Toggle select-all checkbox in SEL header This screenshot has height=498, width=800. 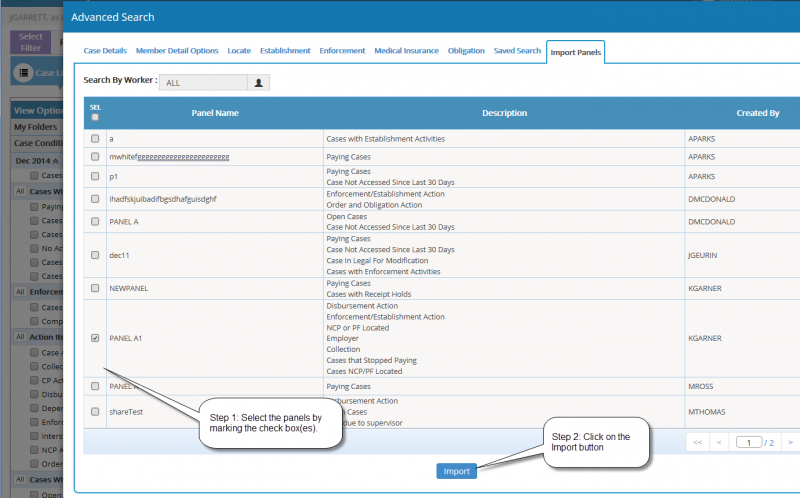(95, 117)
